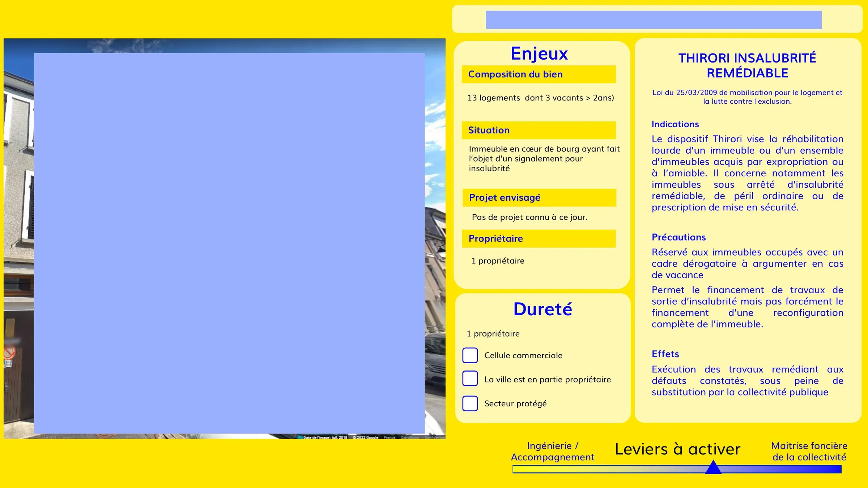Click the Composition du bien header
The image size is (868, 488).
pyautogui.click(x=539, y=74)
